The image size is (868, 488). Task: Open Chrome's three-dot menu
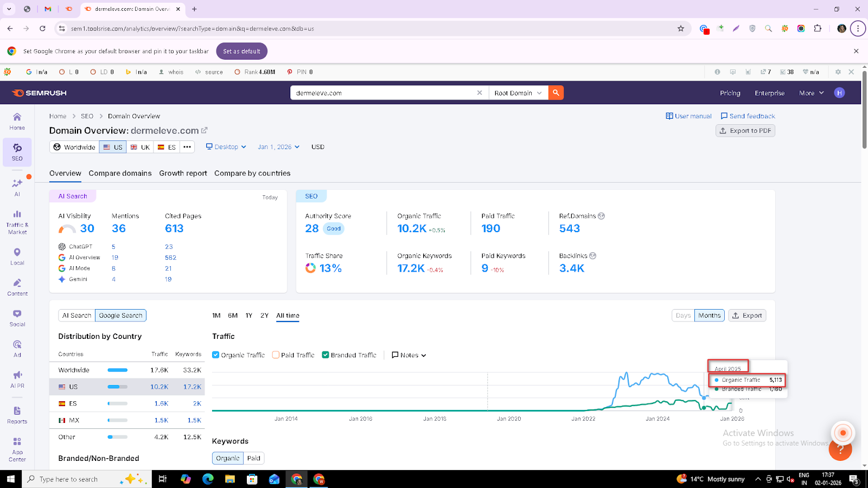(858, 28)
